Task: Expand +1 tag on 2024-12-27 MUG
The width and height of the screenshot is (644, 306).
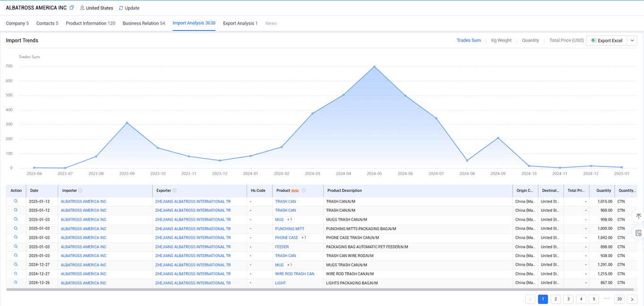Action: 290,265
